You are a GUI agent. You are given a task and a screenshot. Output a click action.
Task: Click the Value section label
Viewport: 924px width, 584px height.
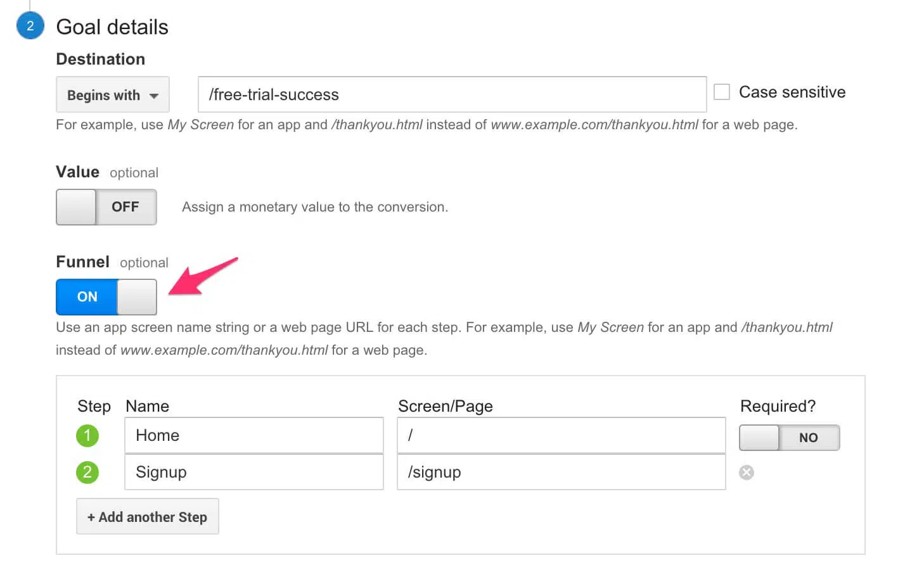[x=77, y=172]
